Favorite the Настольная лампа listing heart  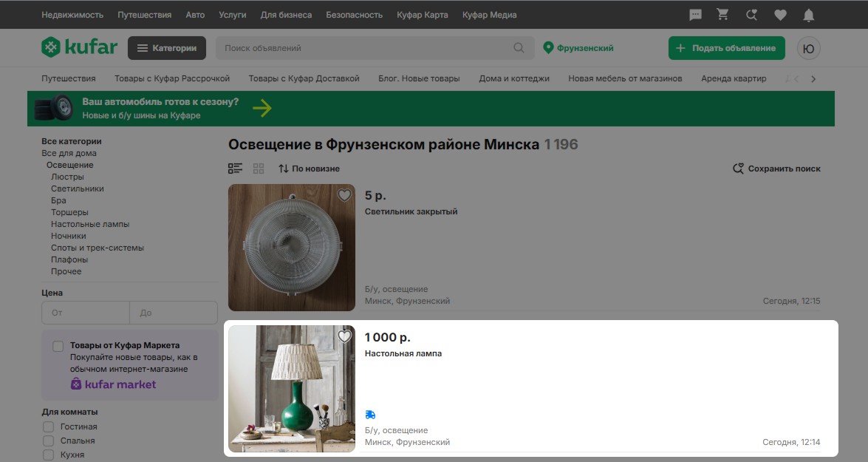click(344, 336)
